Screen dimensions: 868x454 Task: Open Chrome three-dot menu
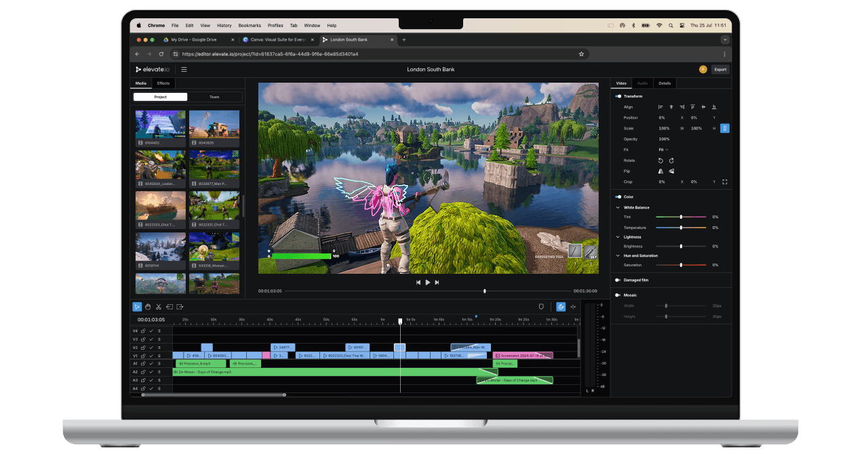tap(724, 54)
